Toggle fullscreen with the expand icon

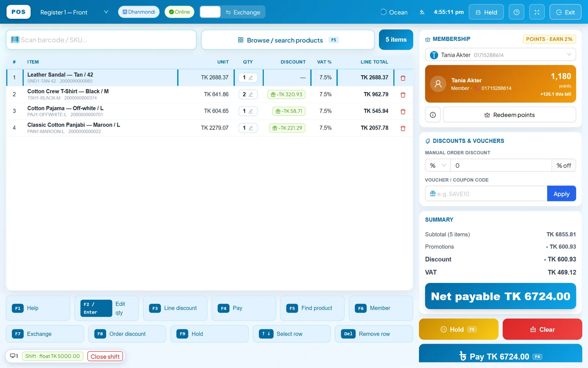[x=537, y=12]
